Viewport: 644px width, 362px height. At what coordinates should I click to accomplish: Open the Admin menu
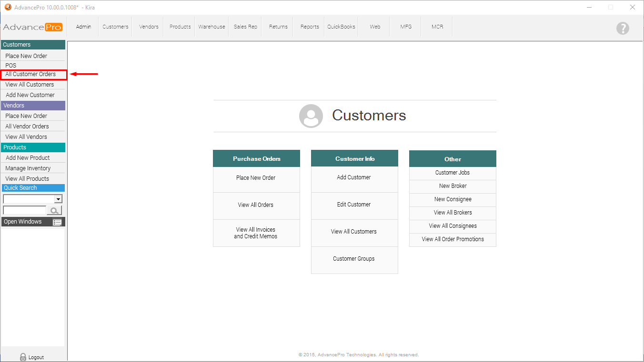83,27
